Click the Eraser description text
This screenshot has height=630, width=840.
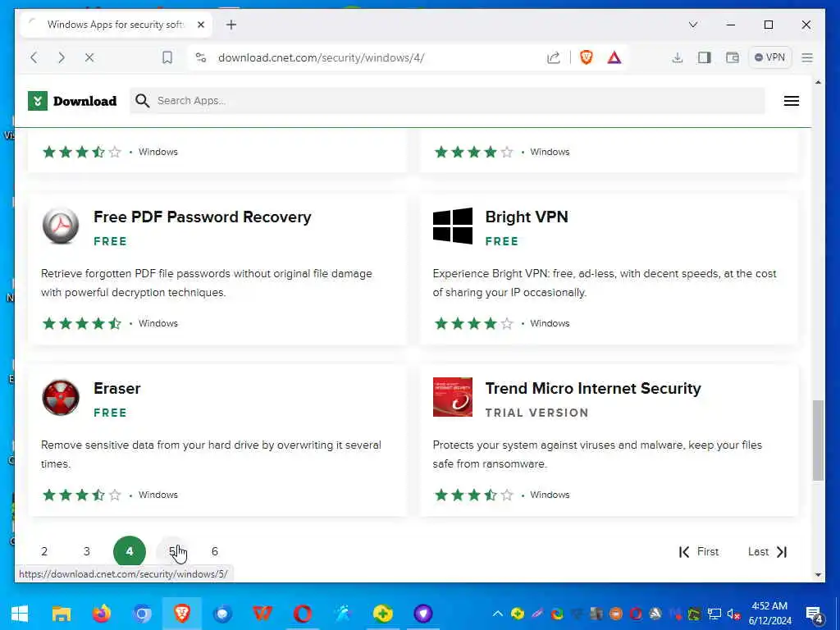211,454
